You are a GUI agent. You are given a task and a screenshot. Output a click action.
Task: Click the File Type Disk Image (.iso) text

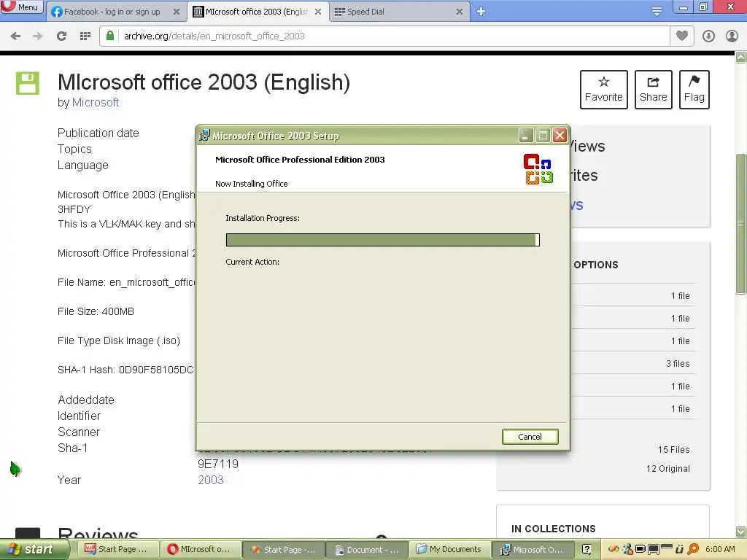point(119,341)
